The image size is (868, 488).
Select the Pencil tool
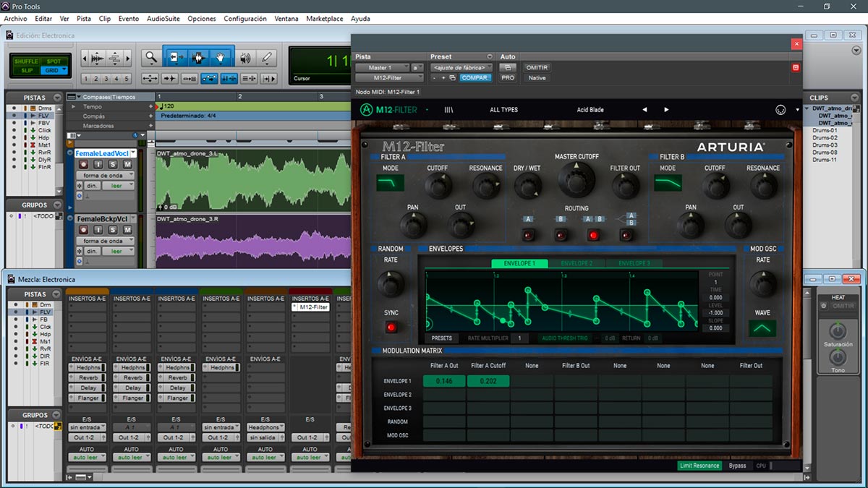coord(267,57)
